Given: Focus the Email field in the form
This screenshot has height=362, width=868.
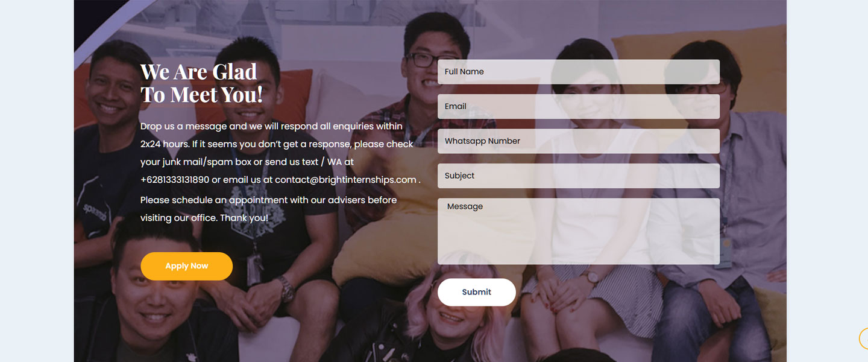Looking at the screenshot, I should point(579,106).
